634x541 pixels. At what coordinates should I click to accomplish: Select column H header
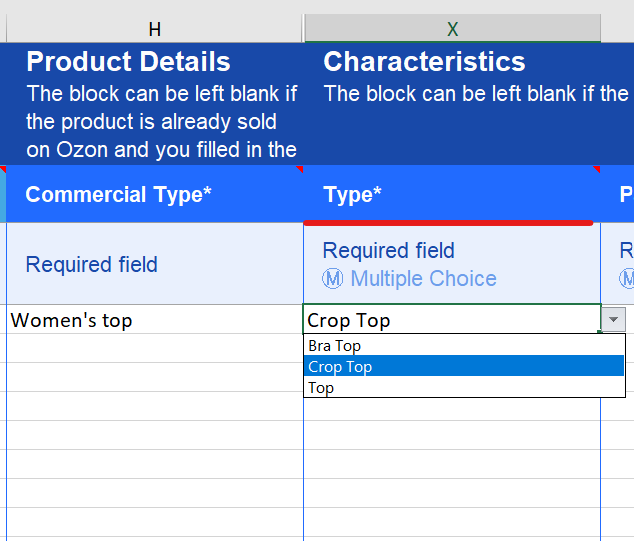coord(154,29)
